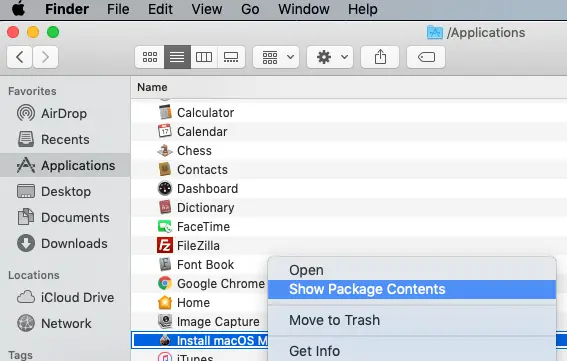Select AirDrop in the sidebar

point(64,114)
